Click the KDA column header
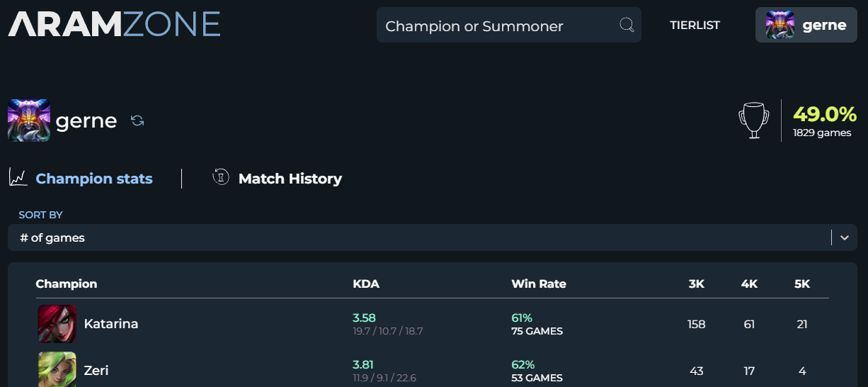This screenshot has width=868, height=387. coord(366,284)
